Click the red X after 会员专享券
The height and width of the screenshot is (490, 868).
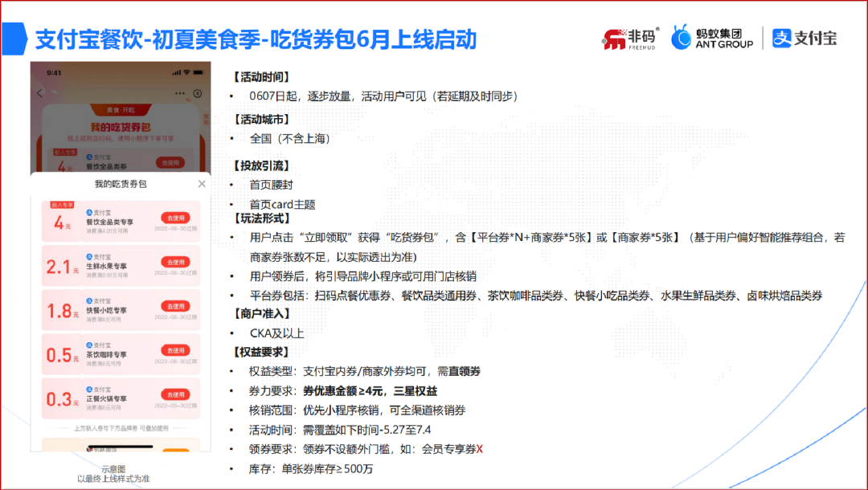479,449
